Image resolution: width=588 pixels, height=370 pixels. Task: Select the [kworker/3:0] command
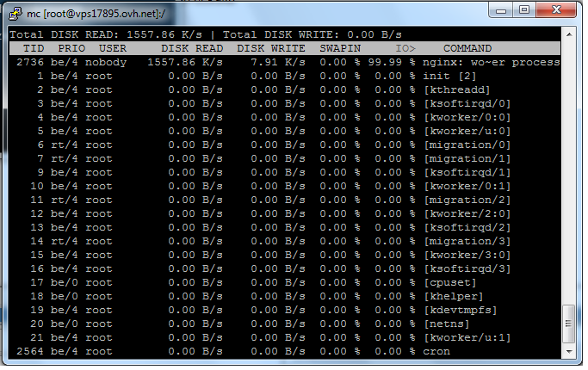pyautogui.click(x=467, y=255)
